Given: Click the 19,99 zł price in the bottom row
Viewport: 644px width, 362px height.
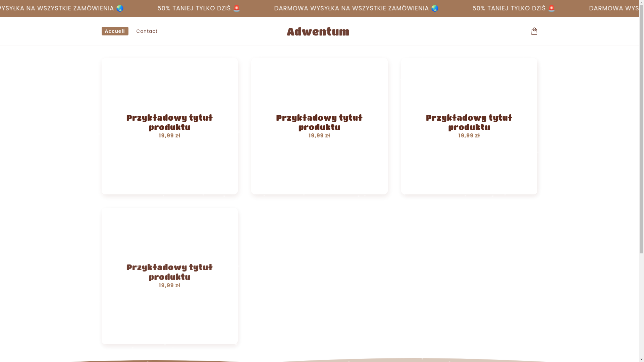Looking at the screenshot, I should point(169,286).
